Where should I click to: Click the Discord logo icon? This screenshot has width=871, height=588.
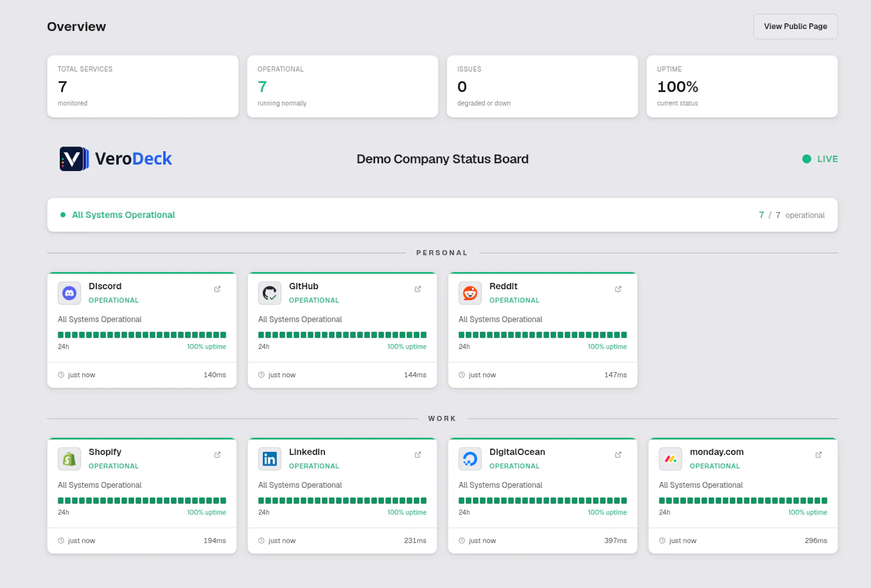[69, 293]
